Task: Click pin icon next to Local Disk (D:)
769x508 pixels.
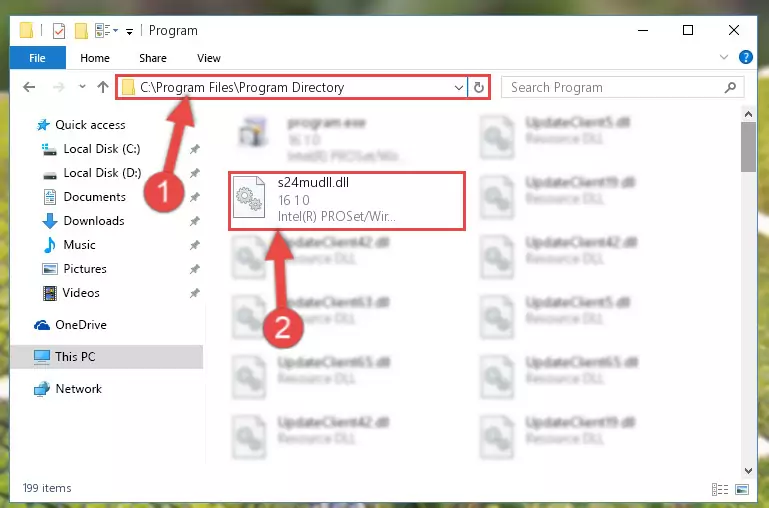Action: 195,173
